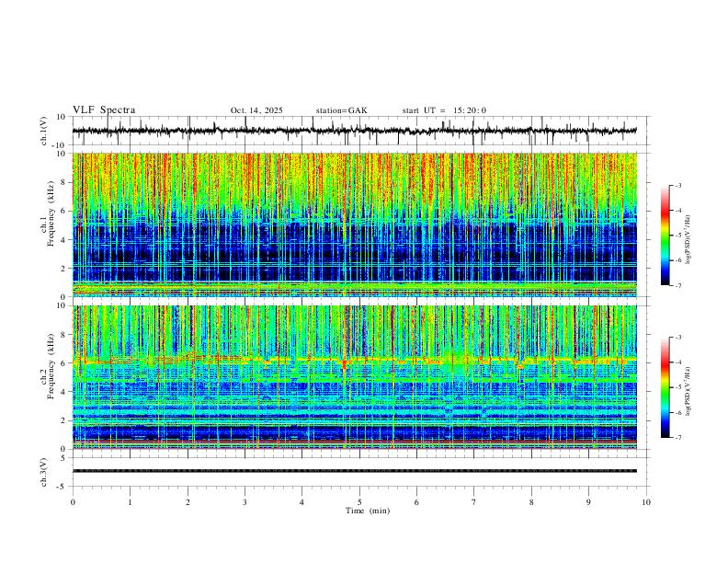The width and height of the screenshot is (728, 563).
Task: Click the ch.2 spectrogram color scale bar
Action: point(665,387)
